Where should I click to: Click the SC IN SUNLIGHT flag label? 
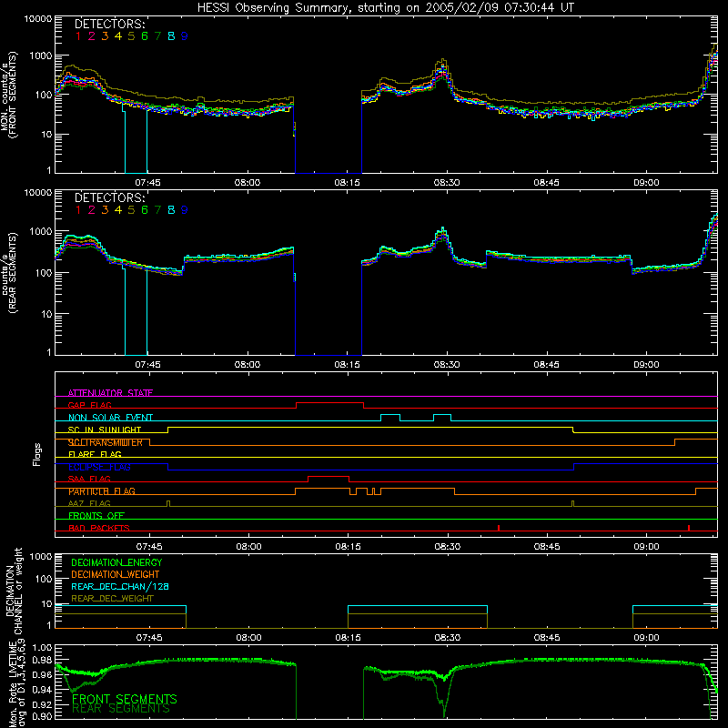(105, 430)
